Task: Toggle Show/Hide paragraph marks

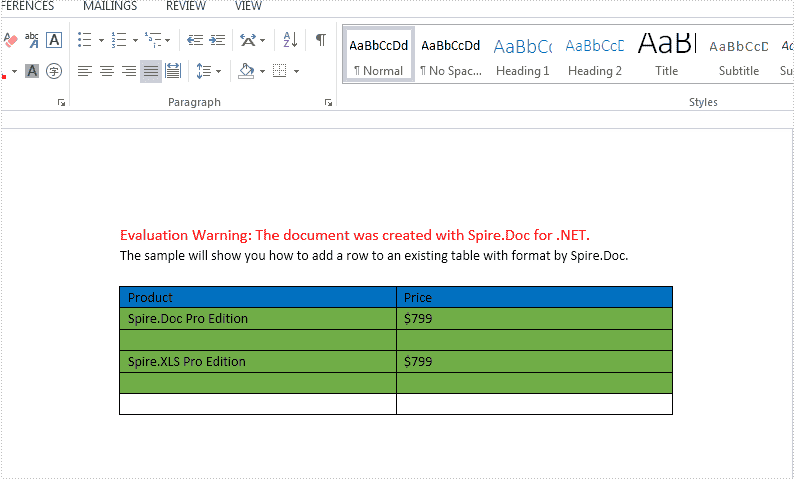Action: [x=321, y=39]
